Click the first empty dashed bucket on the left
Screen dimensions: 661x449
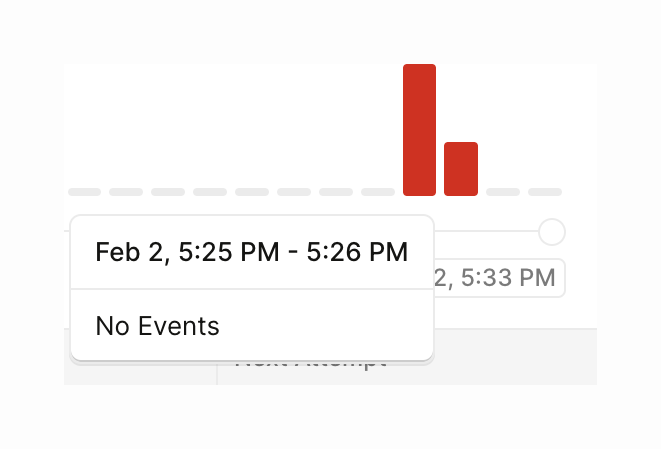(85, 191)
